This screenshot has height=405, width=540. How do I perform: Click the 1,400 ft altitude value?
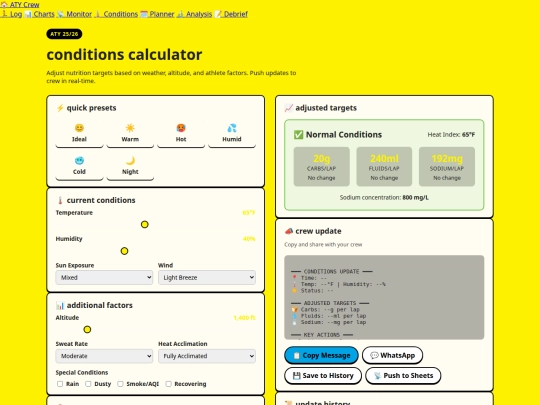click(244, 318)
